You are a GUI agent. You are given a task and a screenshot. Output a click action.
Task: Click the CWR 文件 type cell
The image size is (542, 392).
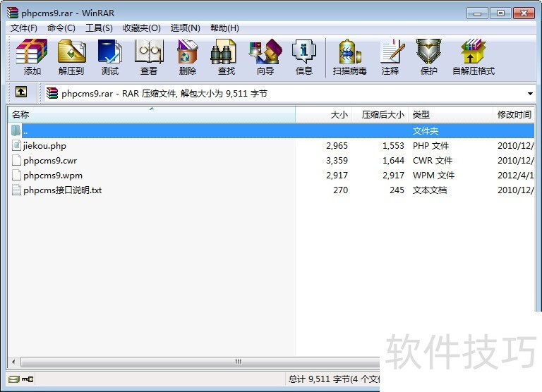[433, 161]
